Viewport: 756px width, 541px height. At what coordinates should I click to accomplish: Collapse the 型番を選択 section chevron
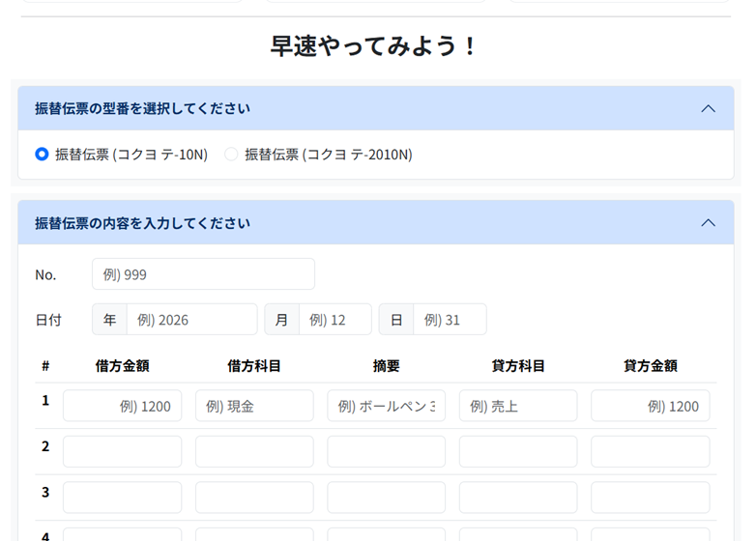[708, 109]
